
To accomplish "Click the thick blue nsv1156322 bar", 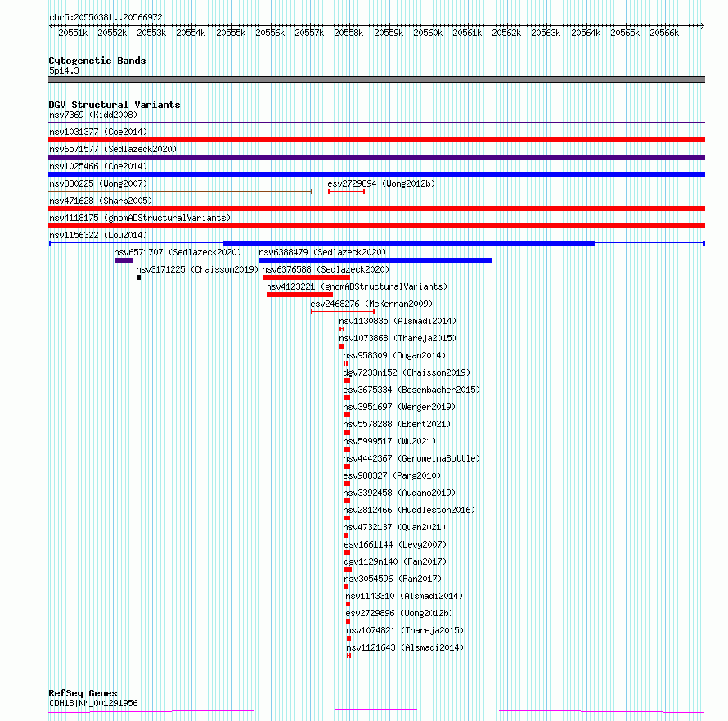I will click(410, 243).
